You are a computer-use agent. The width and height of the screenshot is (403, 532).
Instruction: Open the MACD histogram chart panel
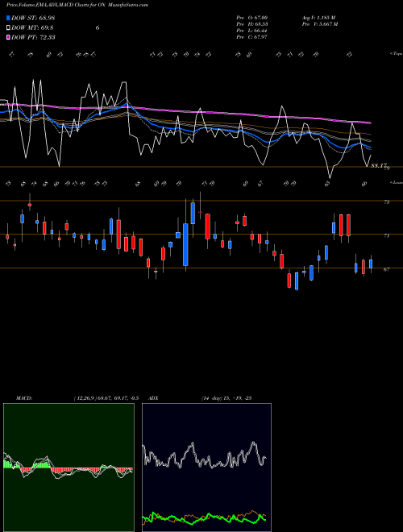click(69, 468)
